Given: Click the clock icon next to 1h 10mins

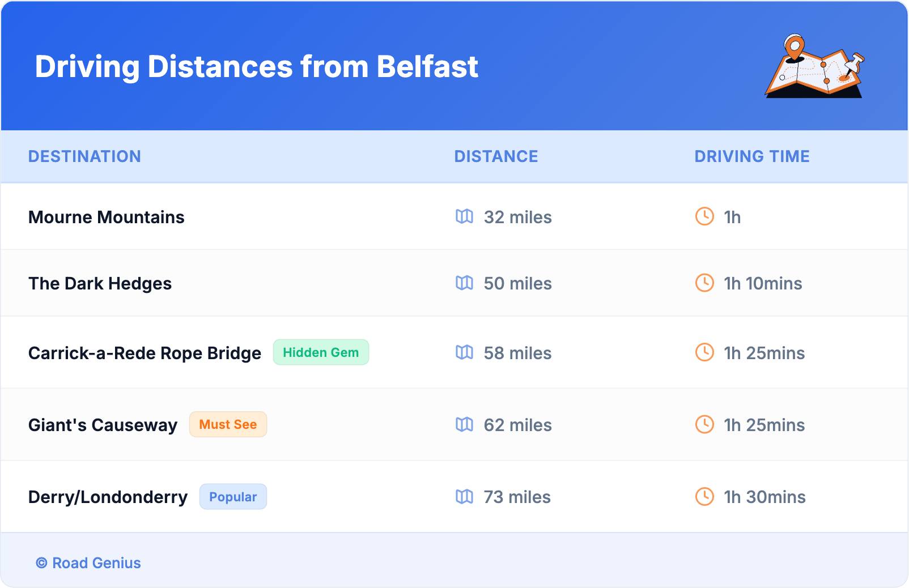Looking at the screenshot, I should [x=704, y=283].
